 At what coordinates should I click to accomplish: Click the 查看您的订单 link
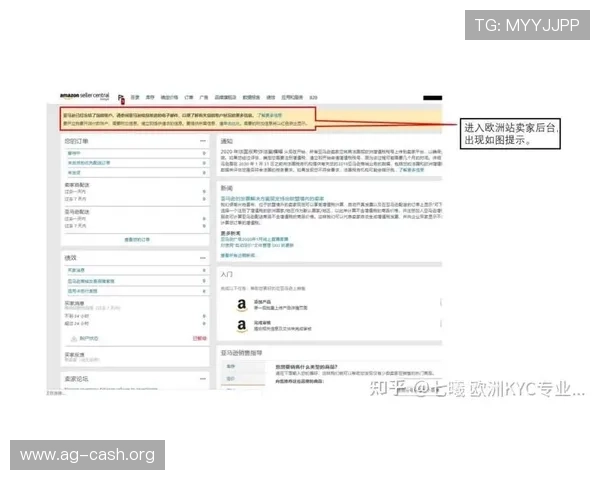137,240
